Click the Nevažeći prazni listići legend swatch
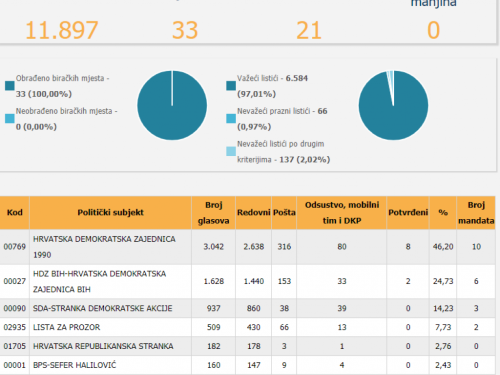The height and width of the screenshot is (375, 500). 231,118
